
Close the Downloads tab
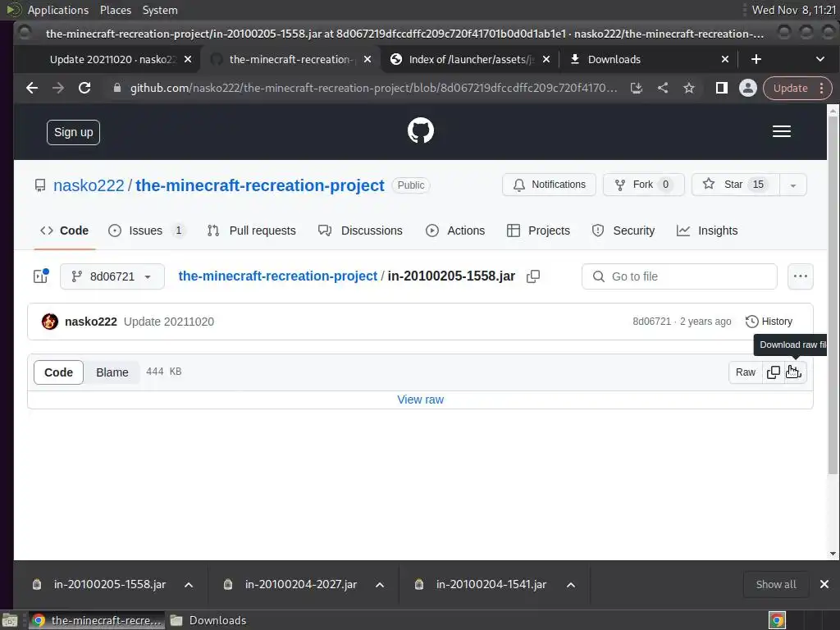725,59
